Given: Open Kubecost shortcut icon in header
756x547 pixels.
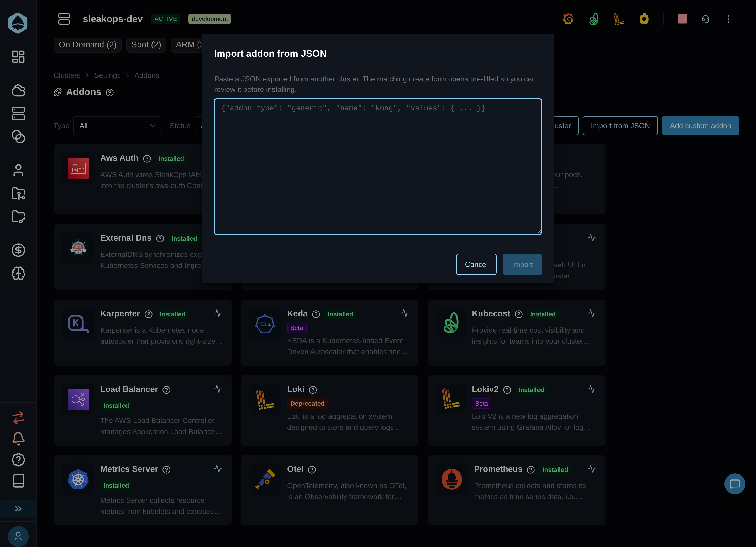Looking at the screenshot, I should point(594,19).
